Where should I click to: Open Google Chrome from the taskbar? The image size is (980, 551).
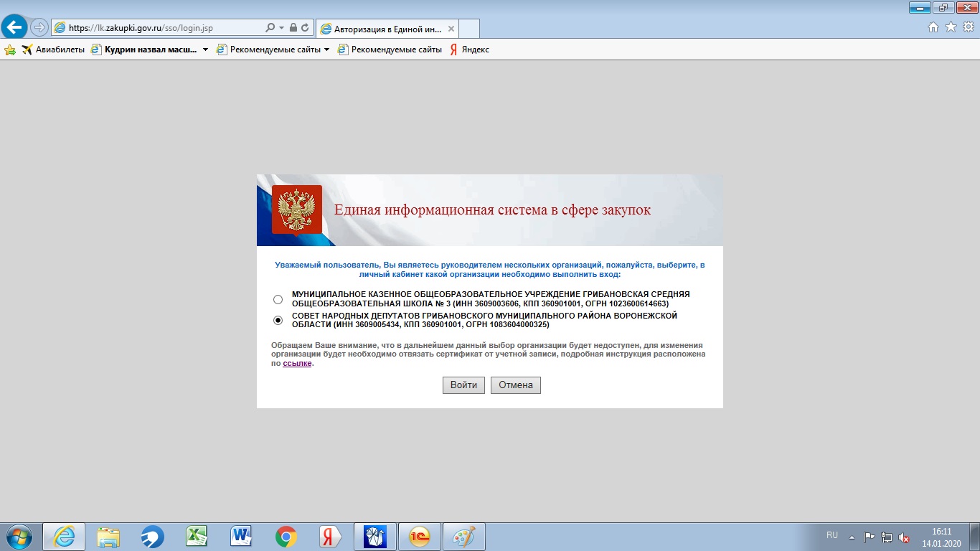coord(286,537)
